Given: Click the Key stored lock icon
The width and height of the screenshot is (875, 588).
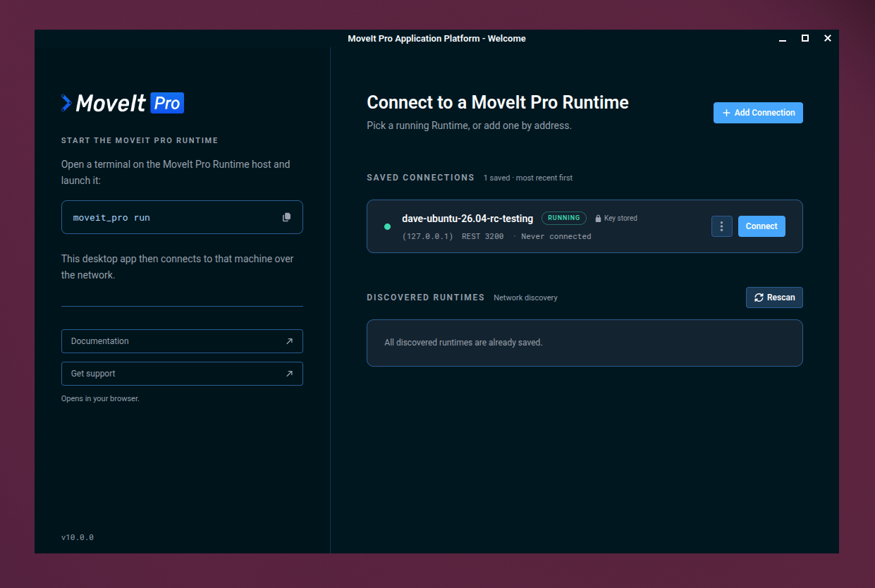Looking at the screenshot, I should pos(598,219).
